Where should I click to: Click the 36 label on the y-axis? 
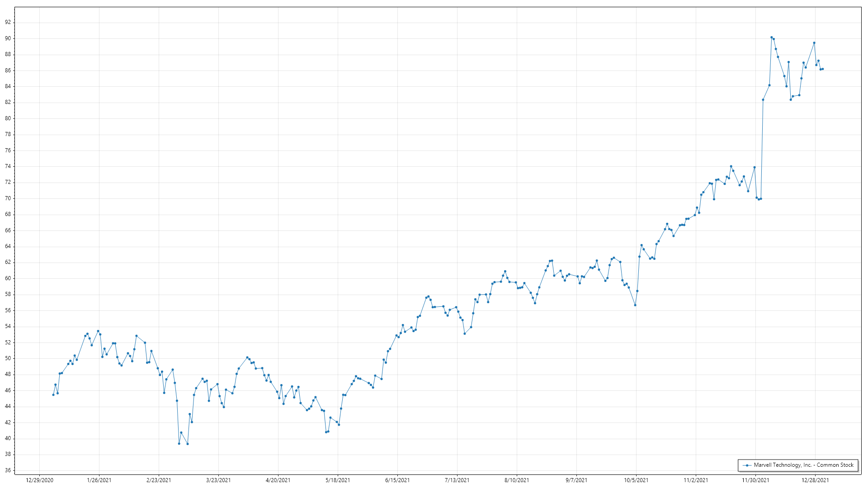pyautogui.click(x=8, y=470)
